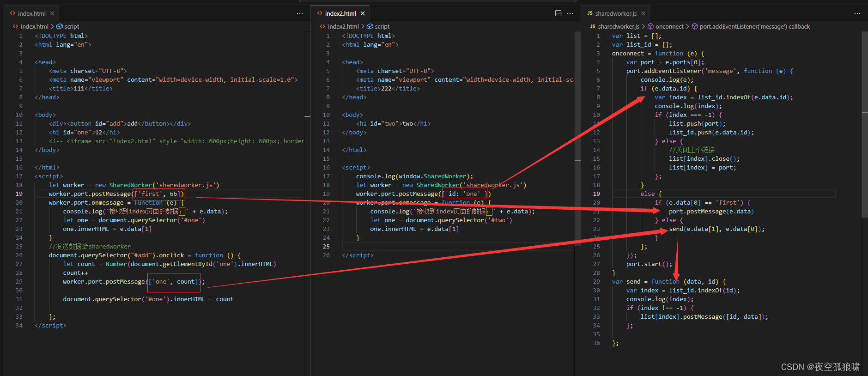Select line number 25 in index2.html
The image size is (868, 376).
(326, 246)
